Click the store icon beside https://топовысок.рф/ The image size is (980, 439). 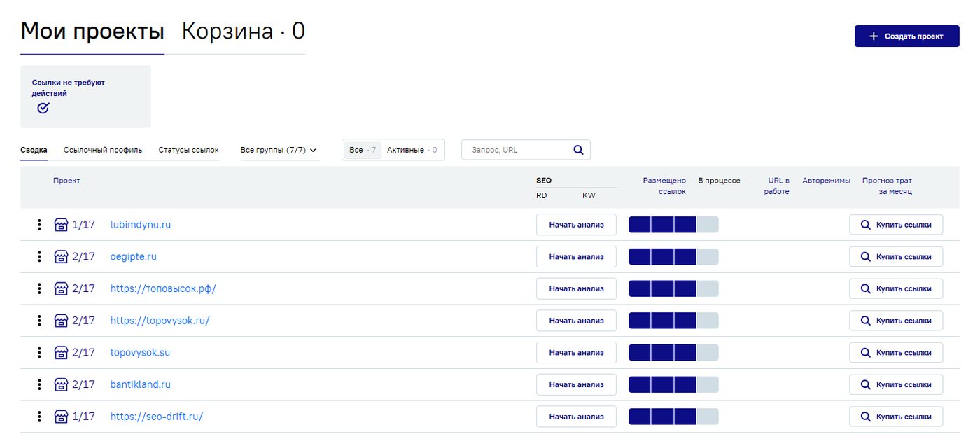click(x=61, y=288)
